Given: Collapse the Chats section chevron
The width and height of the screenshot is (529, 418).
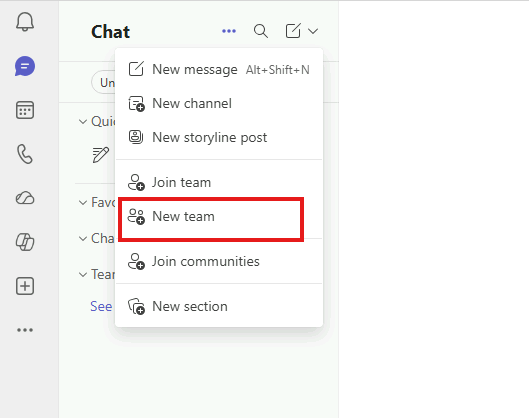Looking at the screenshot, I should (x=83, y=239).
